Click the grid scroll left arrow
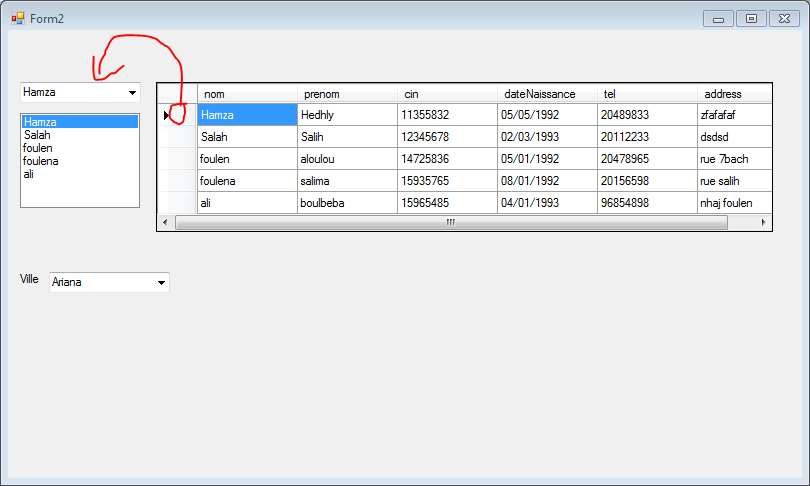The image size is (810, 486). (165, 223)
